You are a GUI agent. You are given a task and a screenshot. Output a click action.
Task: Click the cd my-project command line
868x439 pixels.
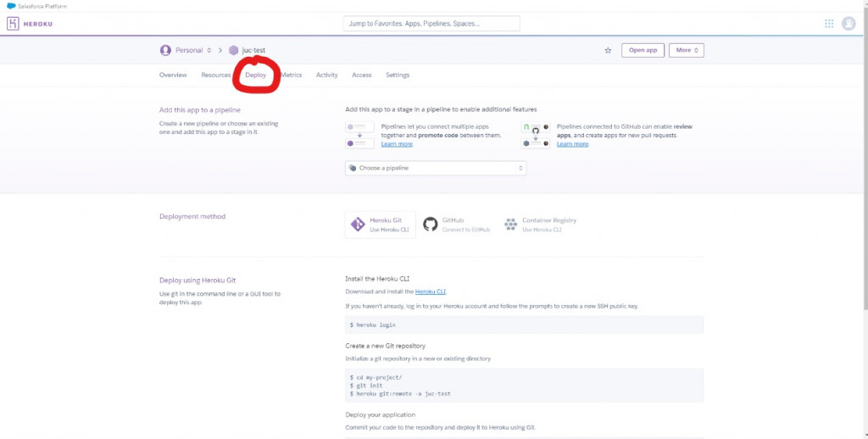click(x=376, y=377)
